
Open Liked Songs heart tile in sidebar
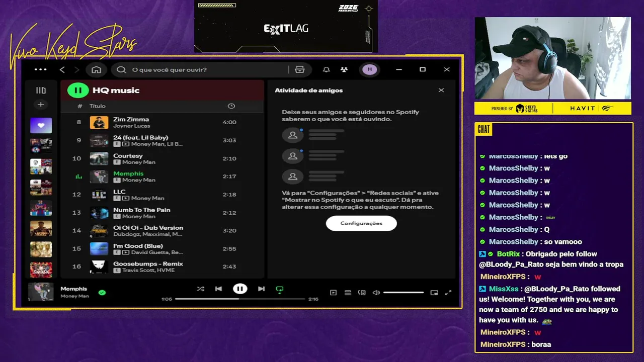click(x=41, y=125)
